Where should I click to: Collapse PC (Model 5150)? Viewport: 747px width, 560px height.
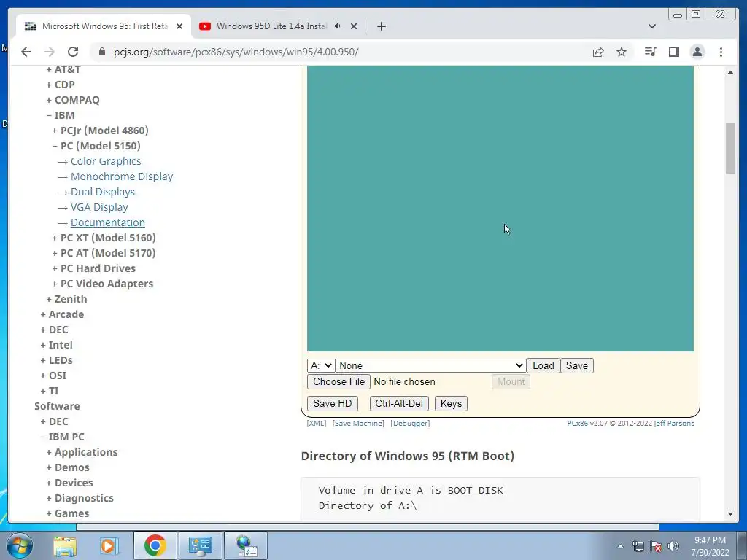coord(96,146)
